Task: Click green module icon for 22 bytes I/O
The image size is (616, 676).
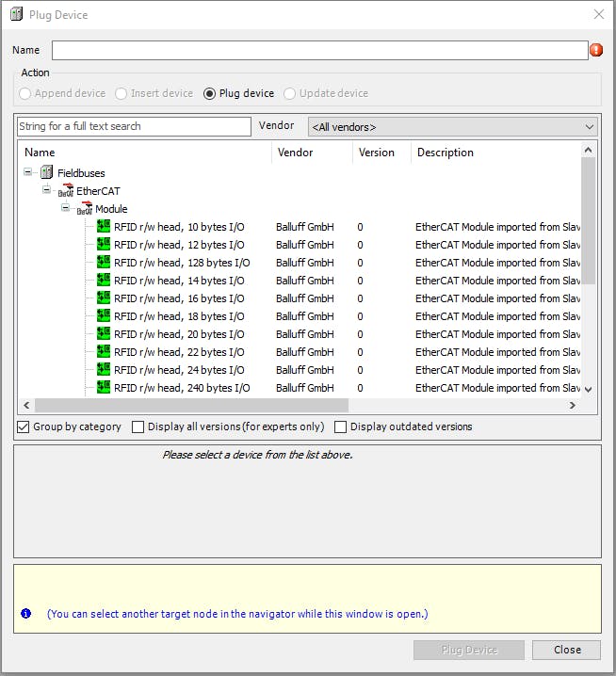Action: (104, 352)
